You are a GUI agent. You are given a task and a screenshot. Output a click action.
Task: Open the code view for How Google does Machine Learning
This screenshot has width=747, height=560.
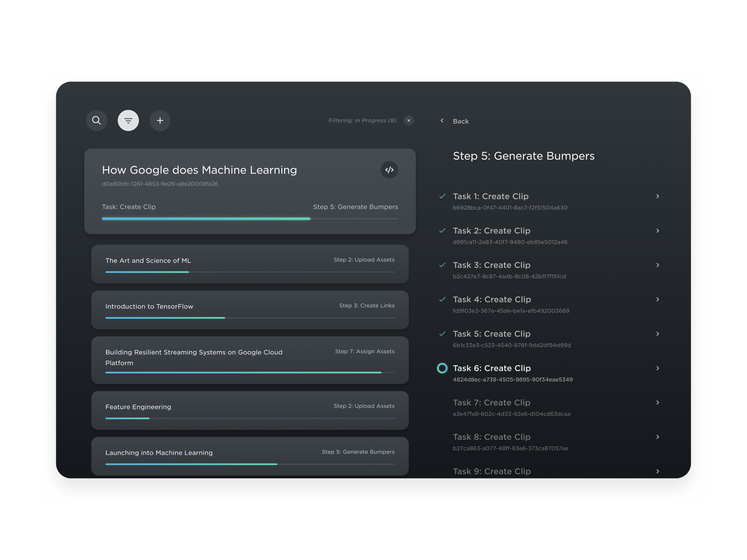point(389,170)
